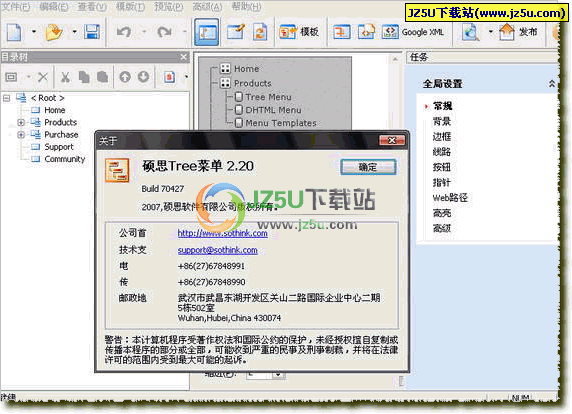Collapse the <Root> node in the tree
572x414 pixels.
[x=6, y=98]
